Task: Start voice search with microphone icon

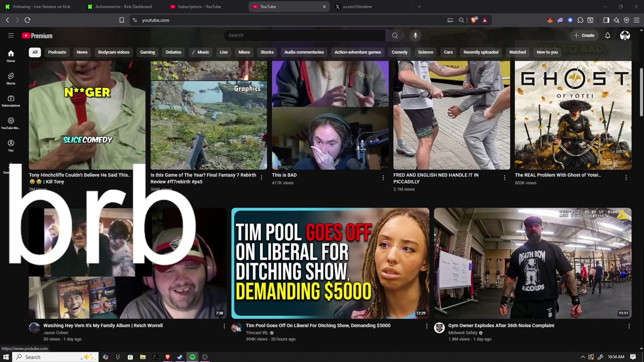Action: 415,35
